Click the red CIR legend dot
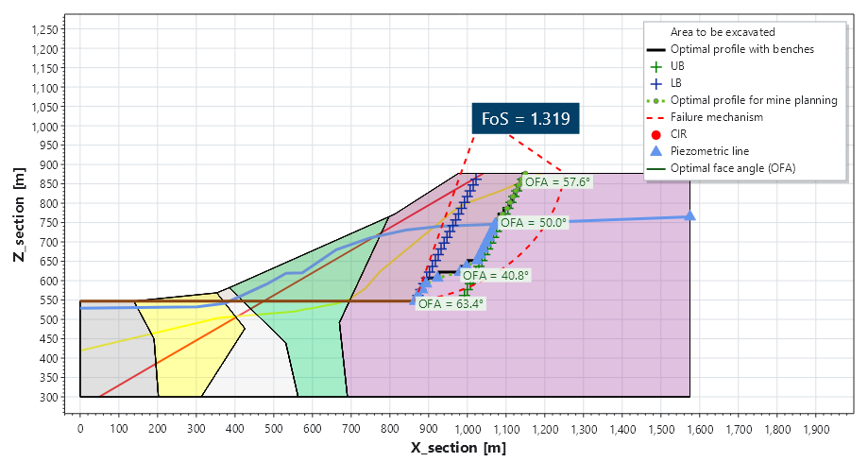868x462 pixels. [x=656, y=134]
